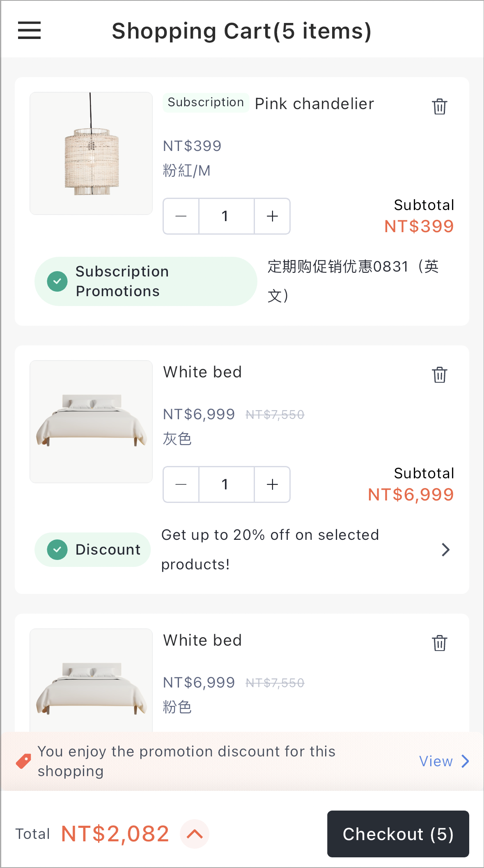Add one more gray White bed
The image size is (484, 868).
tap(272, 484)
